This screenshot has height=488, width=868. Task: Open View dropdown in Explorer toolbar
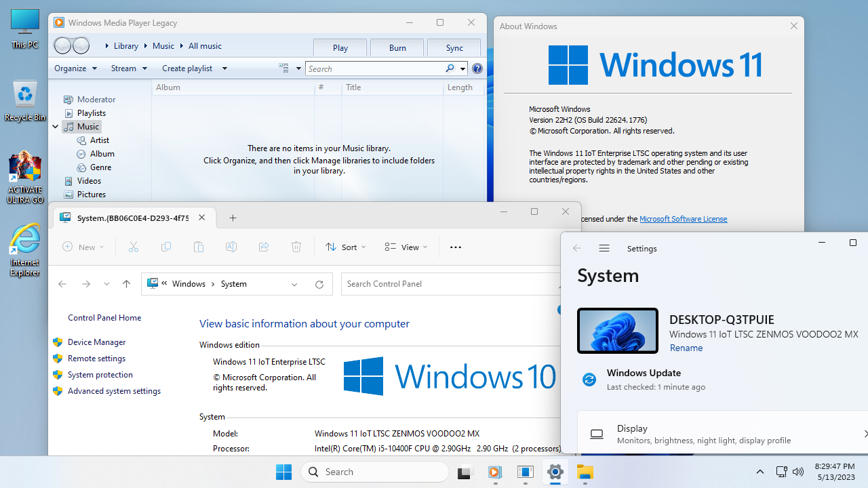[406, 247]
